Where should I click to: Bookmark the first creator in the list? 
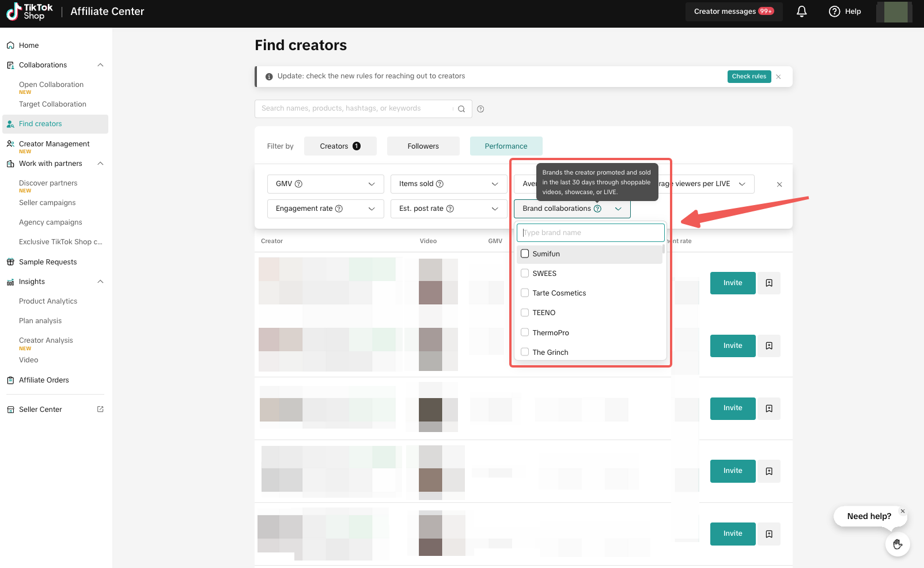[769, 283]
